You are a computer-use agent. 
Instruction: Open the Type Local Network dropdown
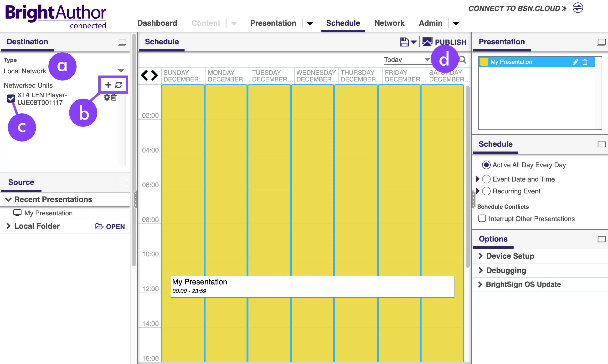[x=65, y=71]
